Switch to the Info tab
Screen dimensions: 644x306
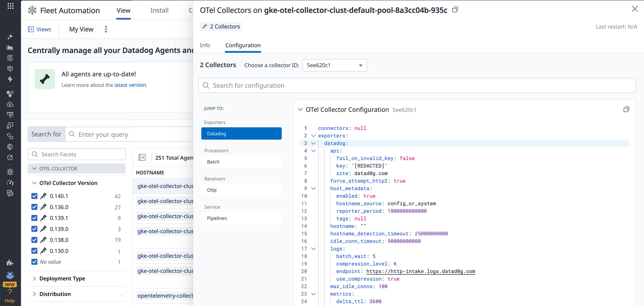(205, 45)
